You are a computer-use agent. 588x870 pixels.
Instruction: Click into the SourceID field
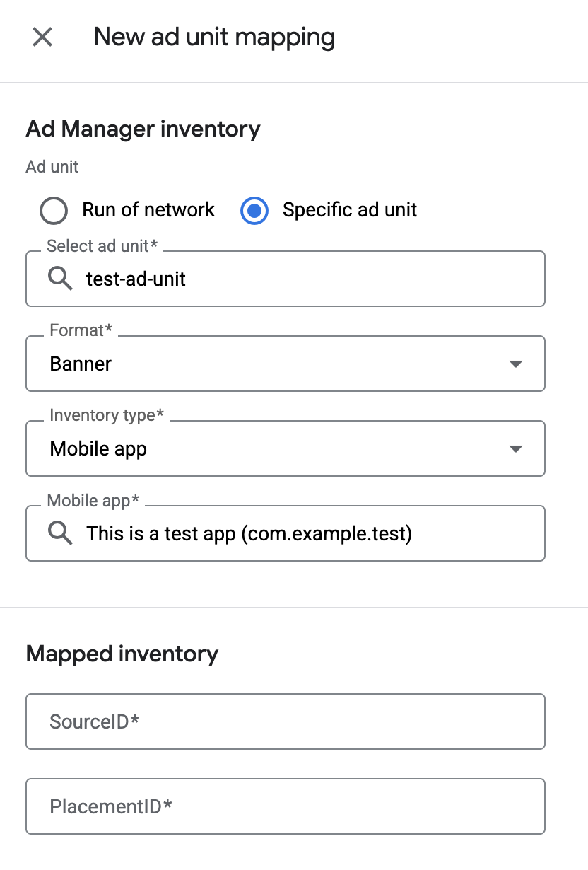click(286, 721)
